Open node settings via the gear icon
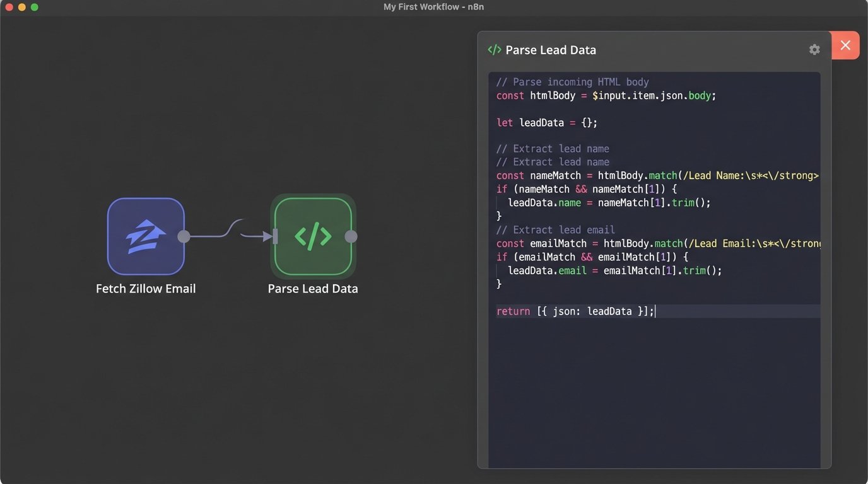868x484 pixels. pyautogui.click(x=814, y=50)
